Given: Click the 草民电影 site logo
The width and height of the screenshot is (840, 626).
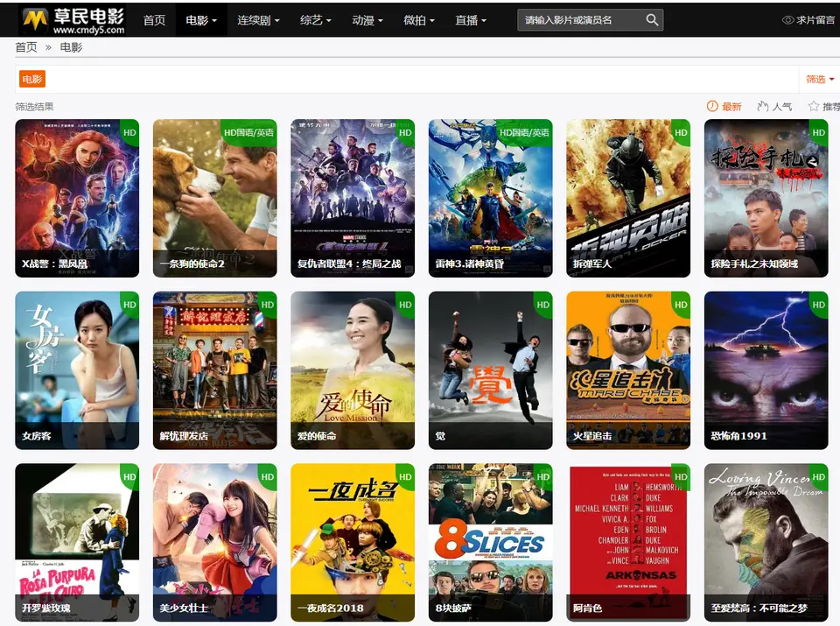Looking at the screenshot, I should click(x=73, y=20).
